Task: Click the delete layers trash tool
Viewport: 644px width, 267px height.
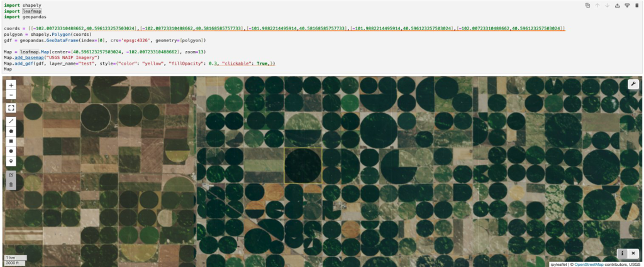Action: coord(11,184)
